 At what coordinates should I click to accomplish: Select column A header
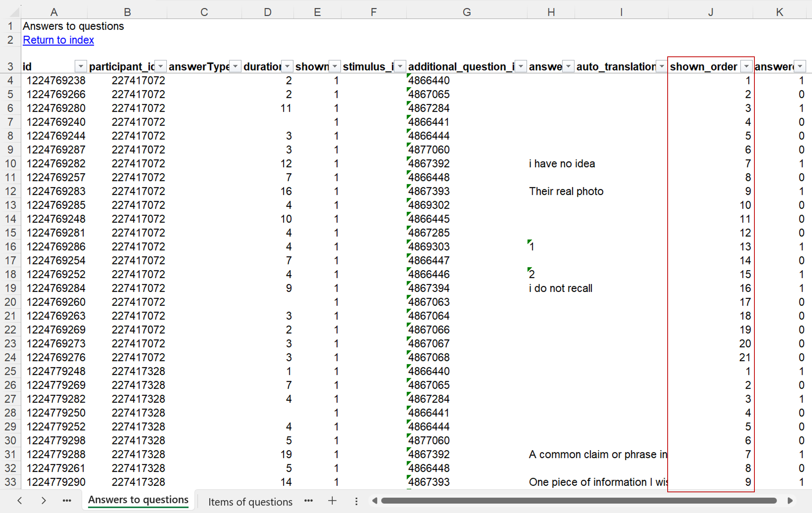[54, 12]
